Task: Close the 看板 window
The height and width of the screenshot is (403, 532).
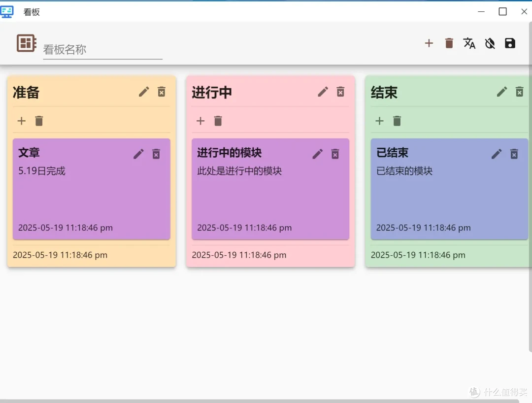Action: pos(524,11)
